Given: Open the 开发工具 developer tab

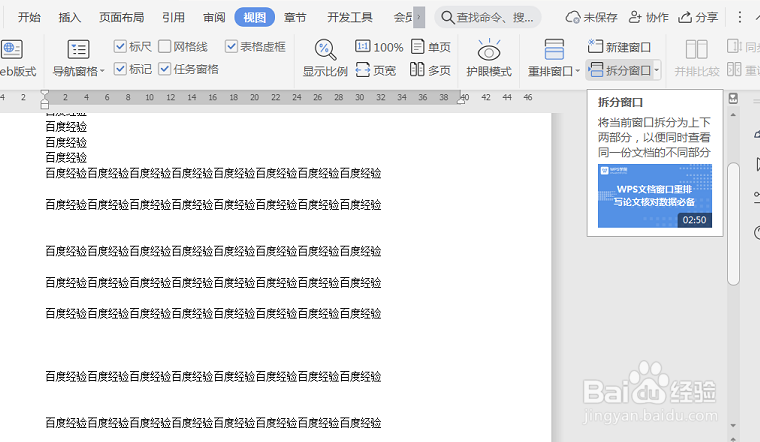Looking at the screenshot, I should point(349,17).
